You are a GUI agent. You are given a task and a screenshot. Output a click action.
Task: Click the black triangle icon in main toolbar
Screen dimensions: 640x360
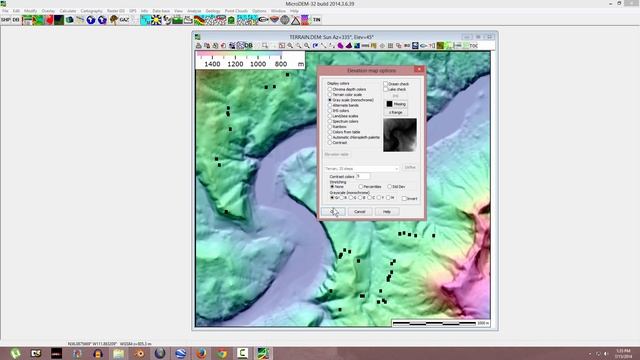coord(295,20)
